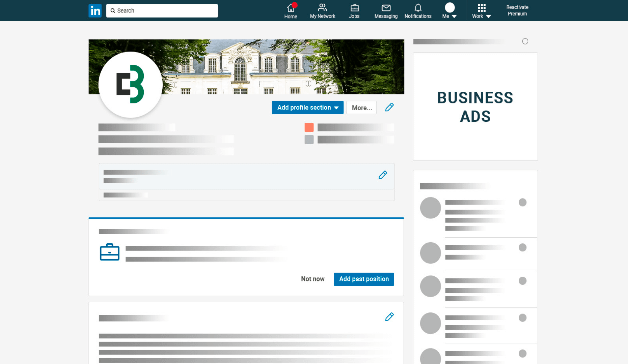The height and width of the screenshot is (364, 628).
Task: Open the Work apps grid dropdown
Action: [x=482, y=11]
